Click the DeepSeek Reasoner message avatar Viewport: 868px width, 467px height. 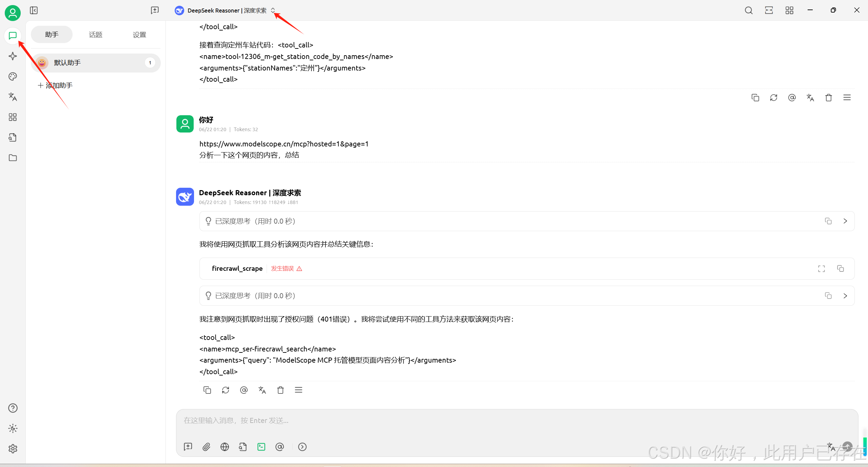point(185,197)
